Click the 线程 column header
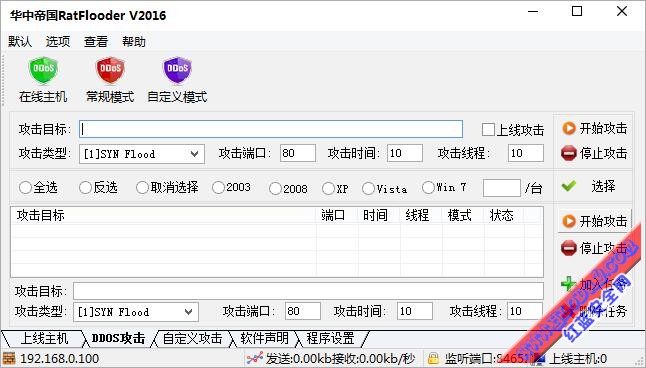646x368 pixels. pyautogui.click(x=421, y=216)
